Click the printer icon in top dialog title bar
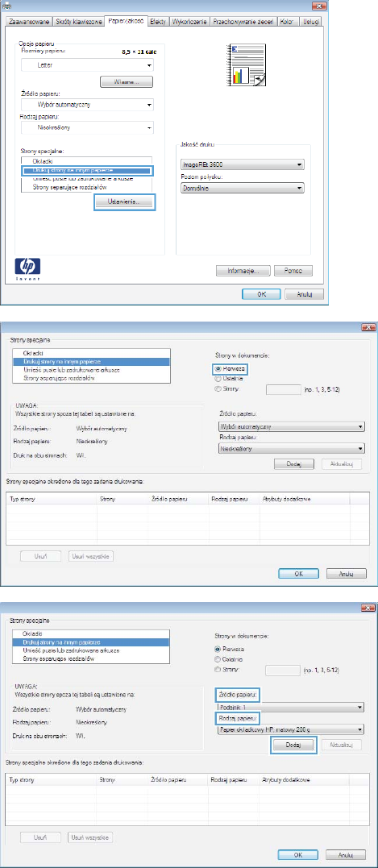The image size is (378, 868). 6,5
